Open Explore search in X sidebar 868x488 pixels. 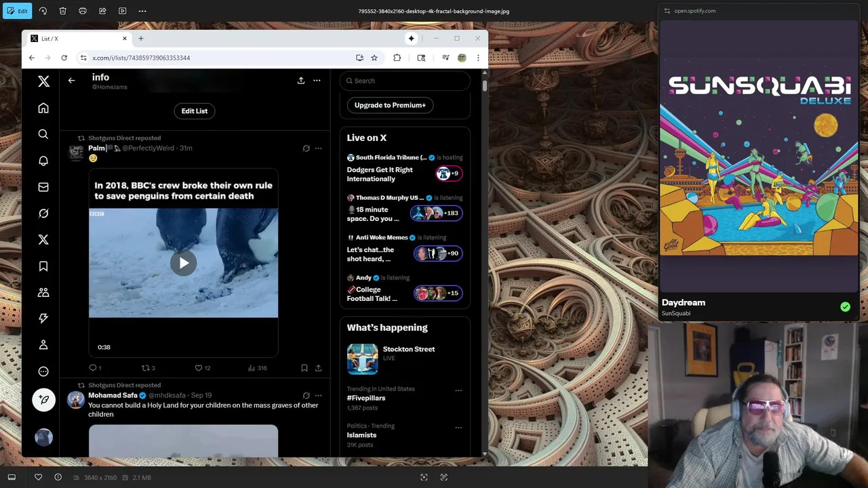click(43, 134)
